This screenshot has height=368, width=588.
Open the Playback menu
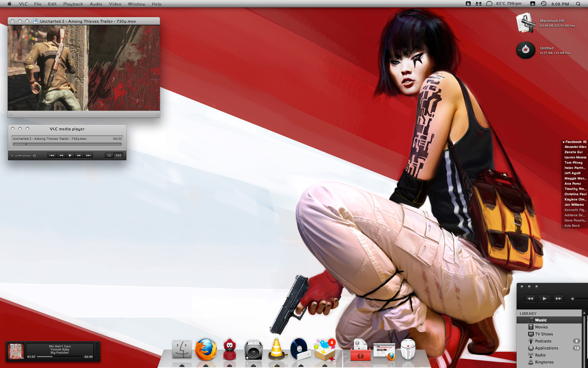coord(73,4)
